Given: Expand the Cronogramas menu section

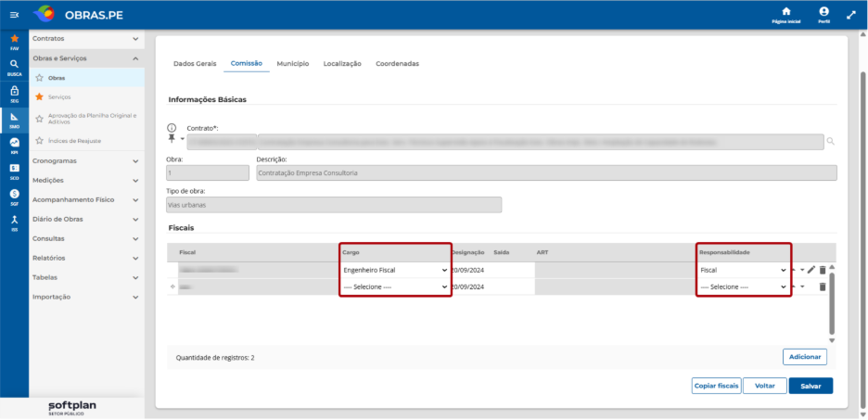Looking at the screenshot, I should click(86, 161).
